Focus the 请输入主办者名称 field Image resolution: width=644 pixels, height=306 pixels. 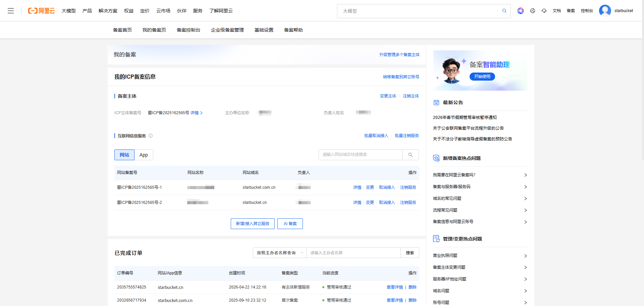tap(354, 253)
